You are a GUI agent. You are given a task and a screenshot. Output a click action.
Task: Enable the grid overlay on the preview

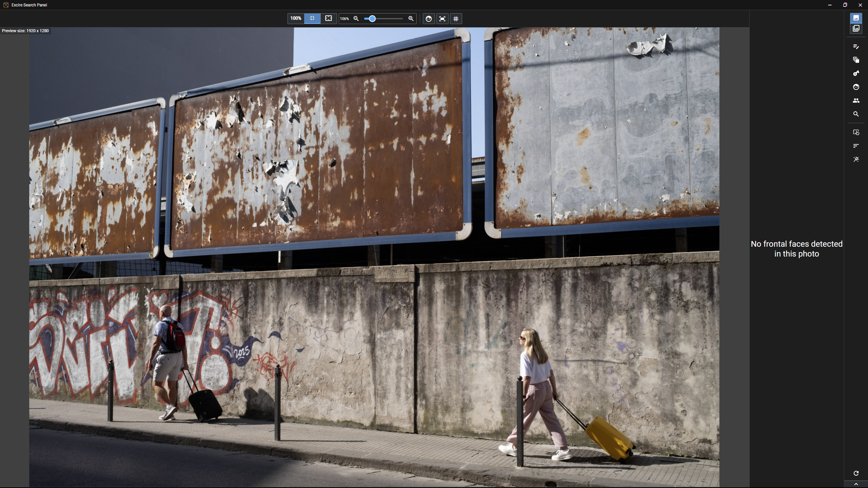456,19
